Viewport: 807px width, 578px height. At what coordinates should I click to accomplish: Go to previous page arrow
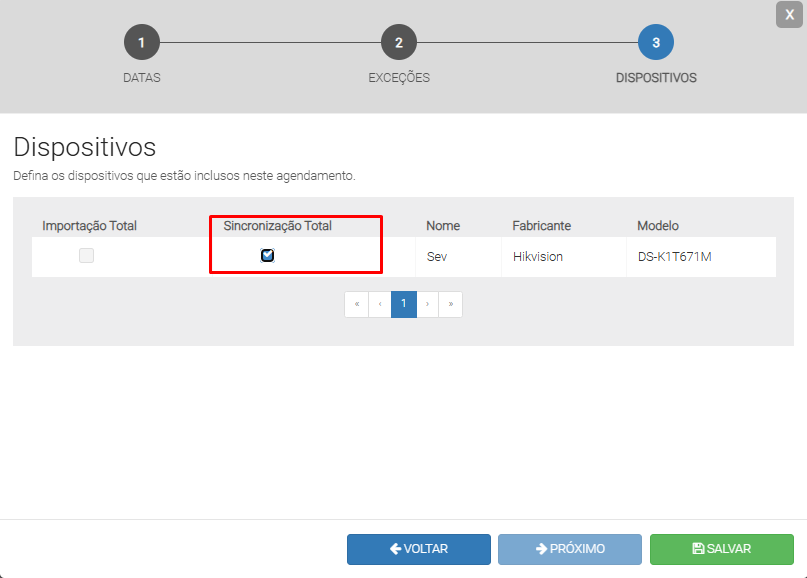(x=380, y=304)
